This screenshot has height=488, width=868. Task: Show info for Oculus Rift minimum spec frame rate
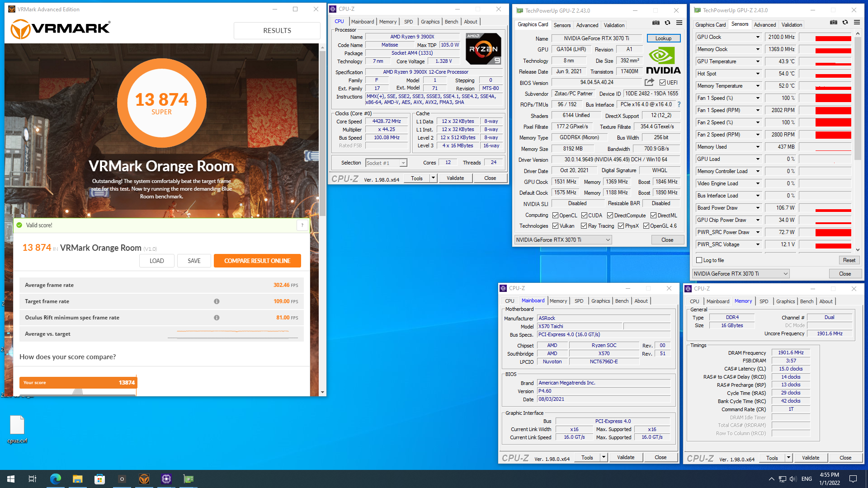[x=217, y=318]
